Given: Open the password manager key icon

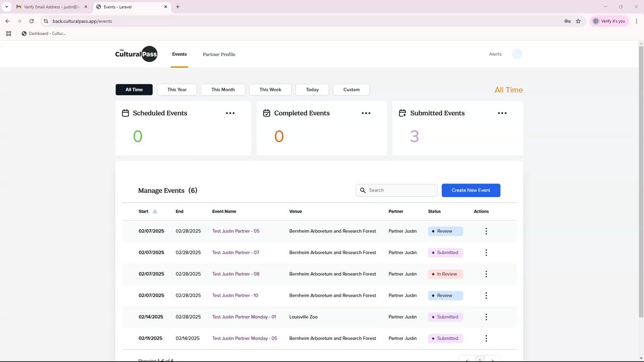Looking at the screenshot, I should (568, 21).
